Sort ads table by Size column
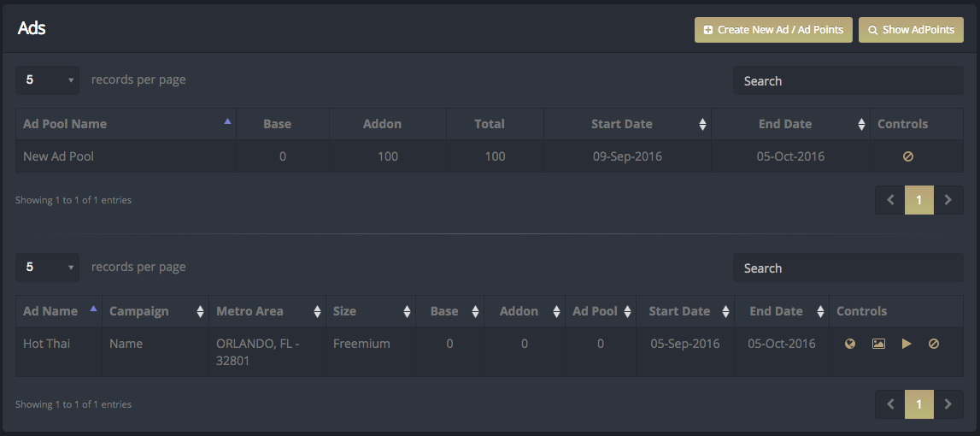The width and height of the screenshot is (980, 436). (371, 311)
